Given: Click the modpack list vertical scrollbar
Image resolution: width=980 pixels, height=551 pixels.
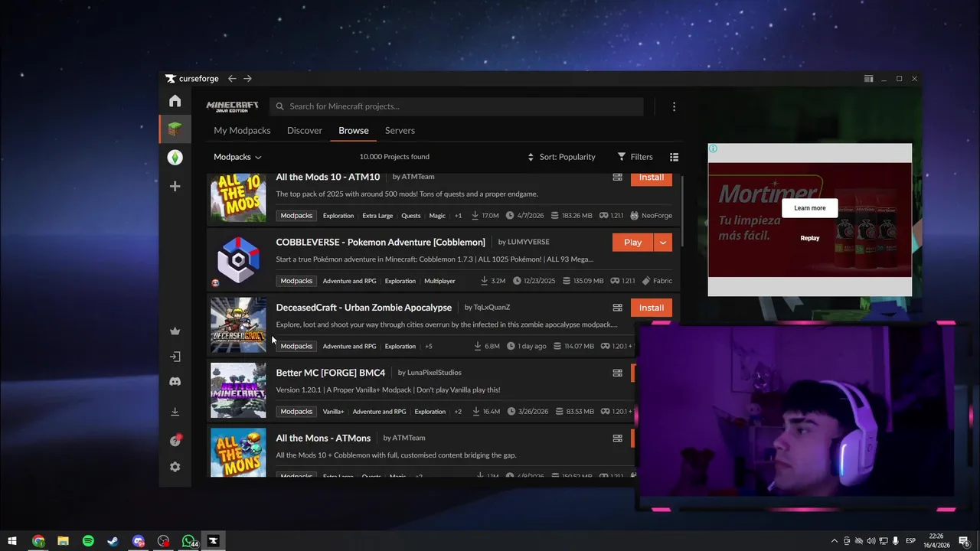Looking at the screenshot, I should click(x=681, y=210).
